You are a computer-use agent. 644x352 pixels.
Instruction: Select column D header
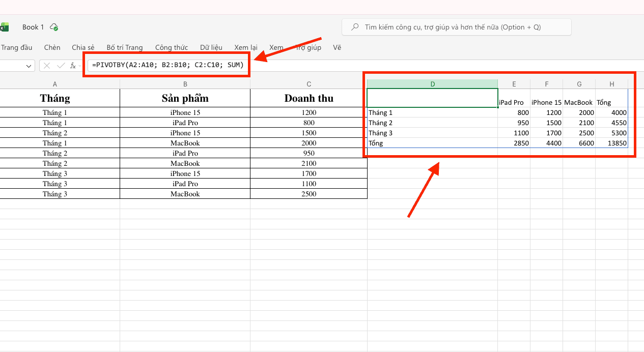pos(432,84)
